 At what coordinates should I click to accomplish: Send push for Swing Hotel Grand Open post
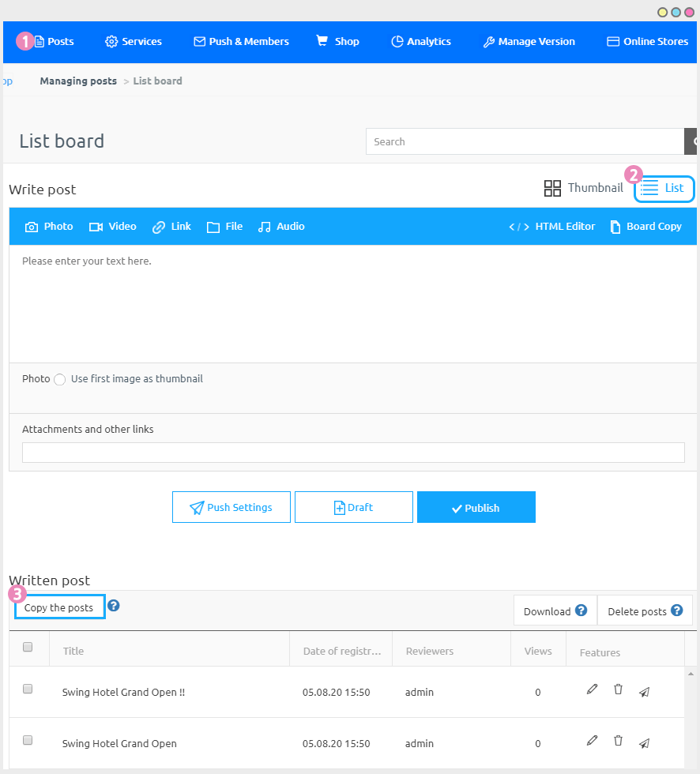click(644, 742)
